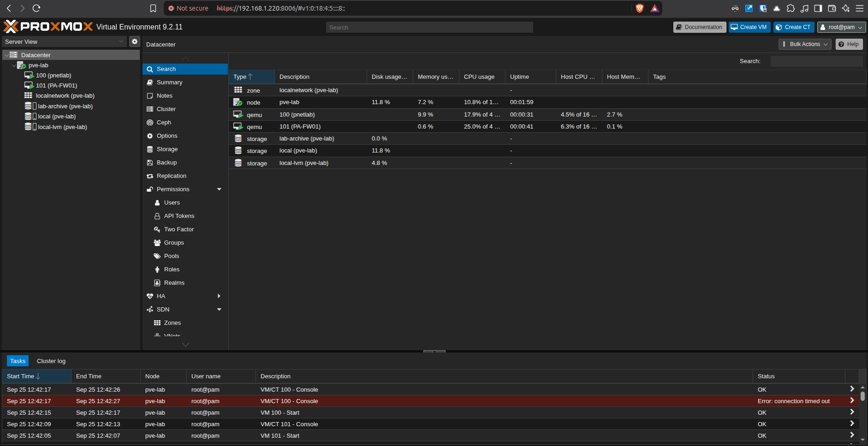This screenshot has height=446, width=868.
Task: Select local-lvm (pve-lab) storage in tree
Action: click(x=62, y=127)
